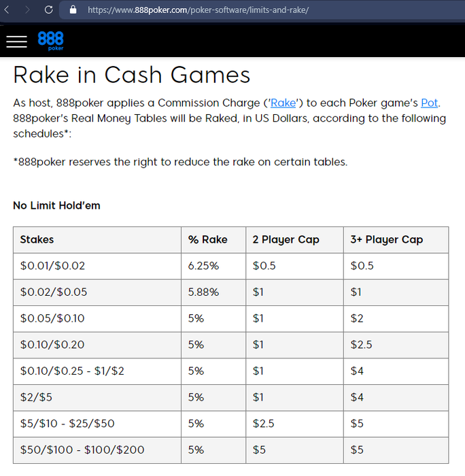Image resolution: width=465 pixels, height=476 pixels.
Task: Select the $2/$5 stakes cell
Action: pos(35,397)
